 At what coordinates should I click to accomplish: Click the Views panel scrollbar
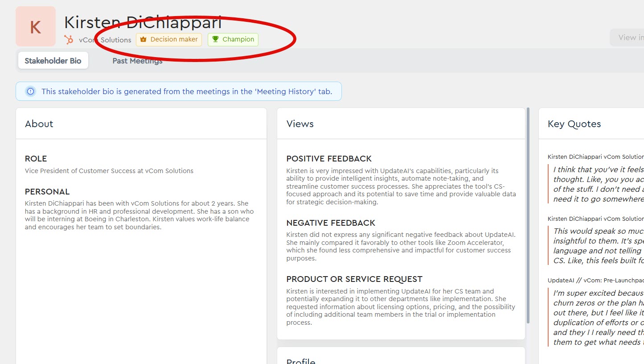528,215
